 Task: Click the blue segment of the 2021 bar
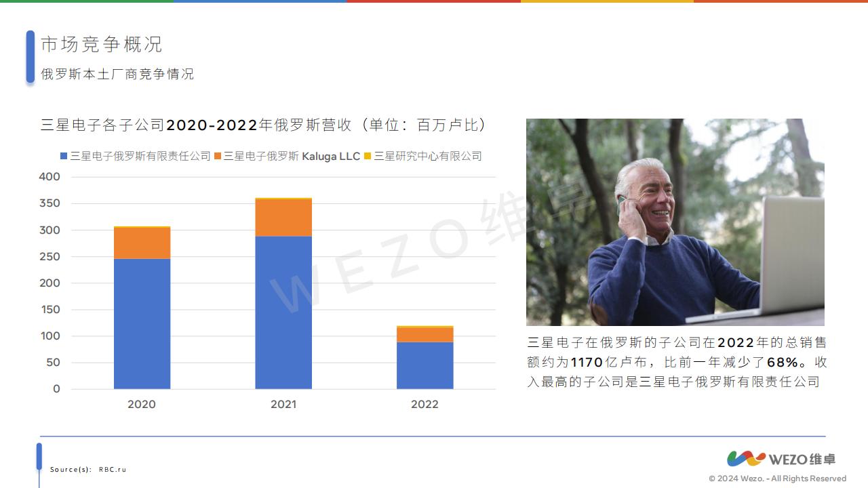283,312
